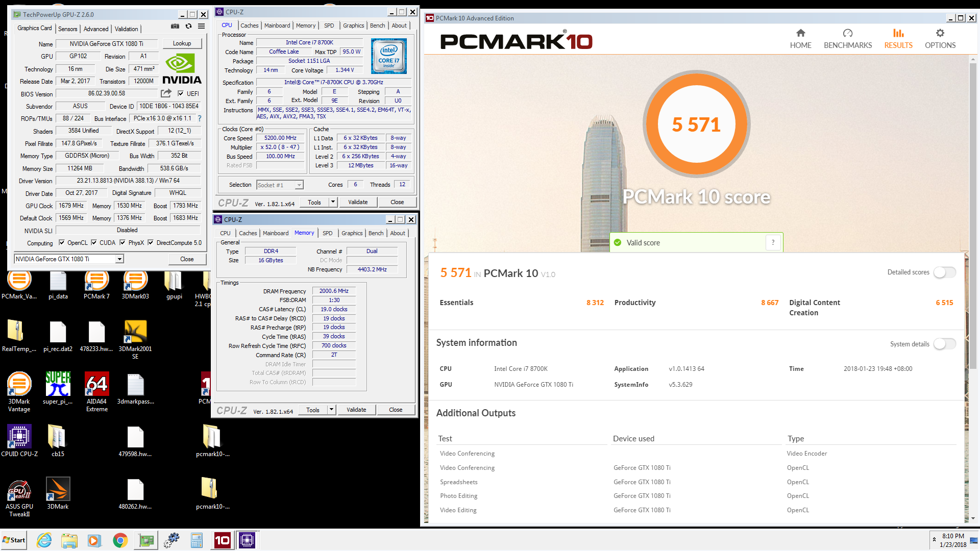
Task: Click Close button in GPU-Z
Action: (187, 259)
